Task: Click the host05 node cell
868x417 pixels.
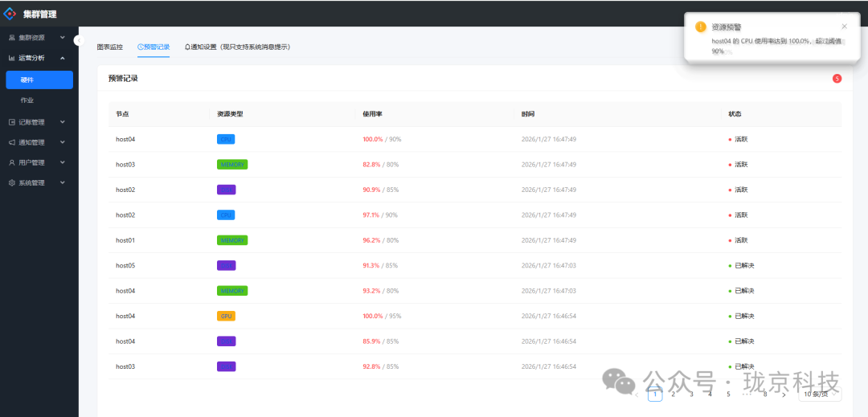Action: (x=125, y=265)
